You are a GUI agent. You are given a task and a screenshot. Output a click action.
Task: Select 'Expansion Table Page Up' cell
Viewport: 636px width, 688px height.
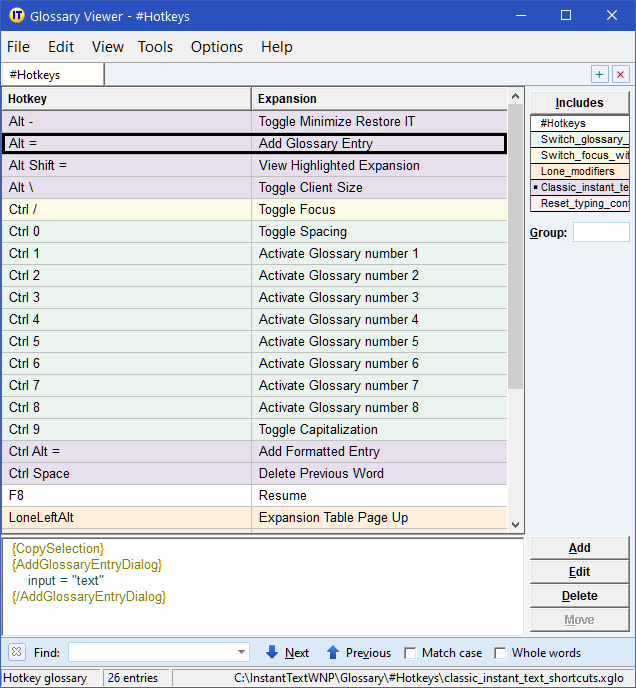380,517
